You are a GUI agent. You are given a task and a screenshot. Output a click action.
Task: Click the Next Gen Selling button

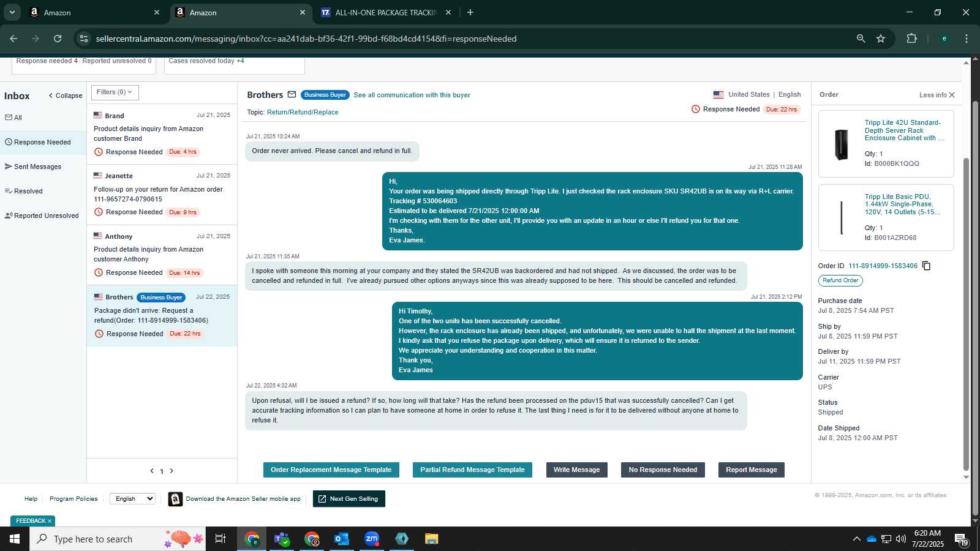[x=349, y=499]
